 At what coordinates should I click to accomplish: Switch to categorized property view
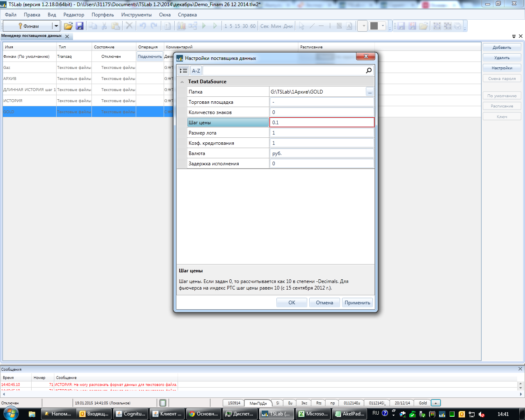(183, 71)
